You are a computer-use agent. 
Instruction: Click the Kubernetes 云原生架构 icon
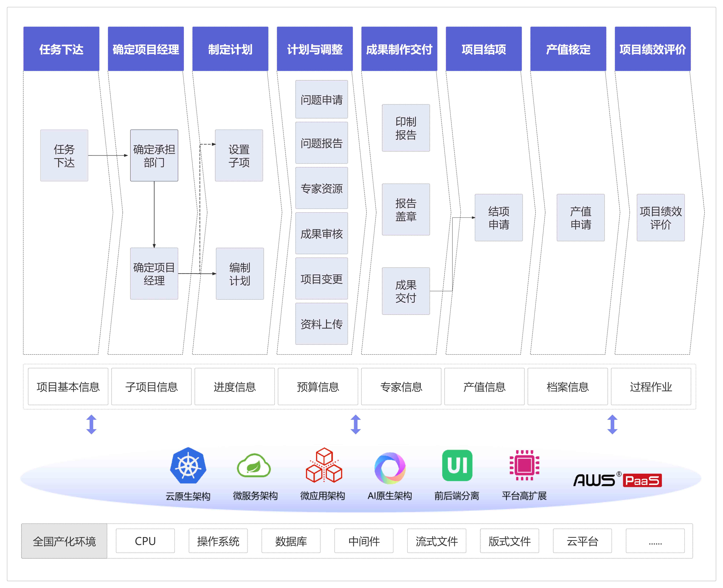(x=188, y=465)
